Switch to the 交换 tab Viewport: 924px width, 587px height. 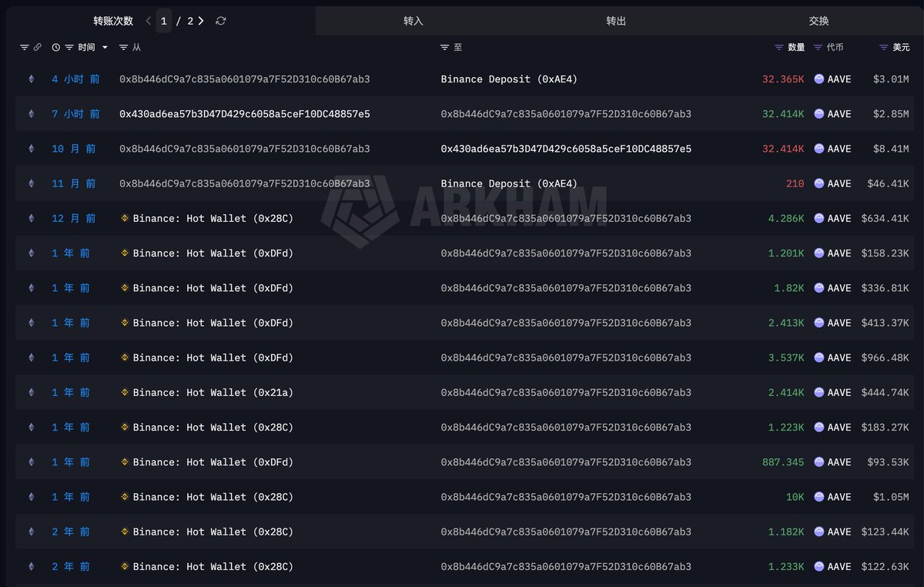click(x=819, y=21)
